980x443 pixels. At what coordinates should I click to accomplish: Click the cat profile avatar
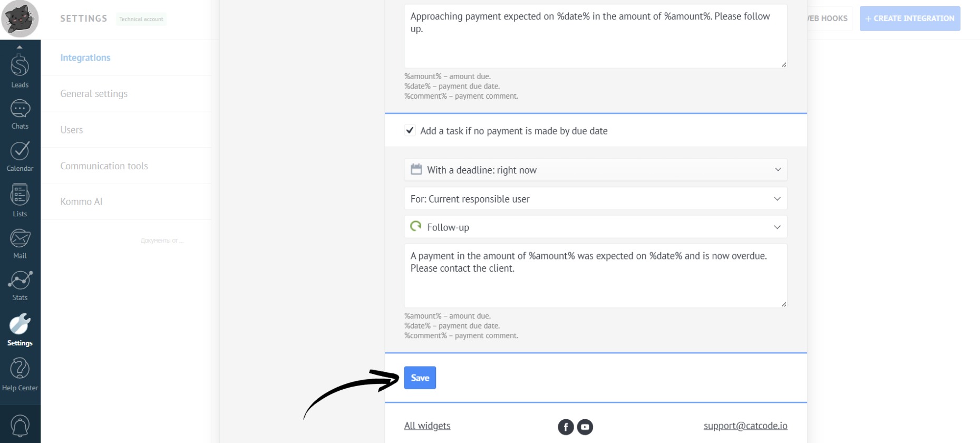coord(20,19)
